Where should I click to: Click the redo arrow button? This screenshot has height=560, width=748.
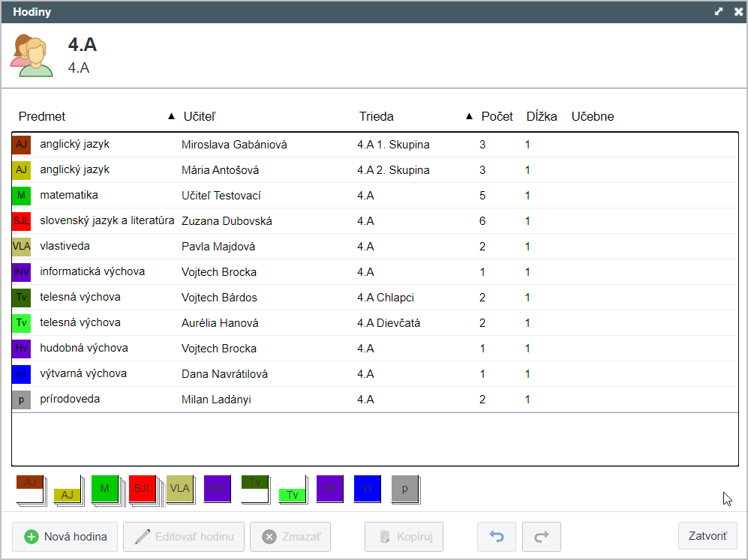click(541, 537)
